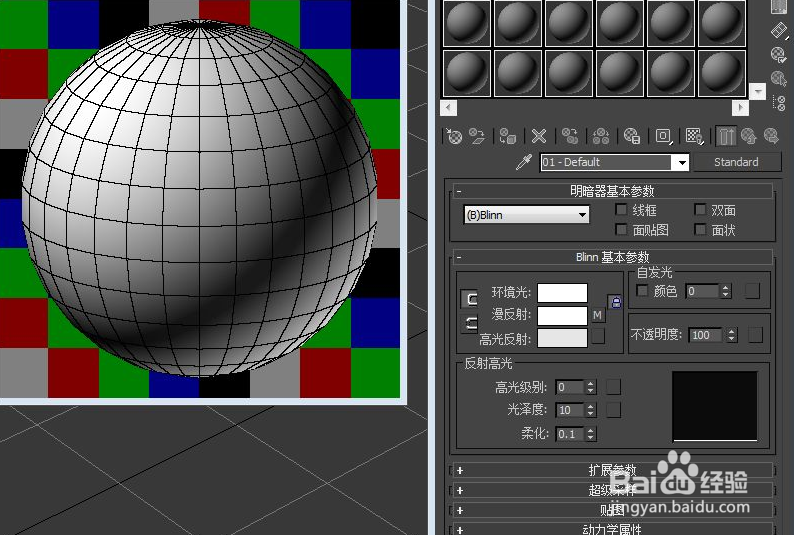
Task: Enable the 面贴图 checkbox
Action: 621,230
